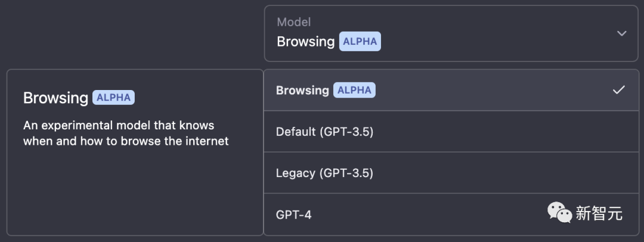The image size is (644, 242).
Task: Click the WeChat logo watermark
Action: click(559, 212)
